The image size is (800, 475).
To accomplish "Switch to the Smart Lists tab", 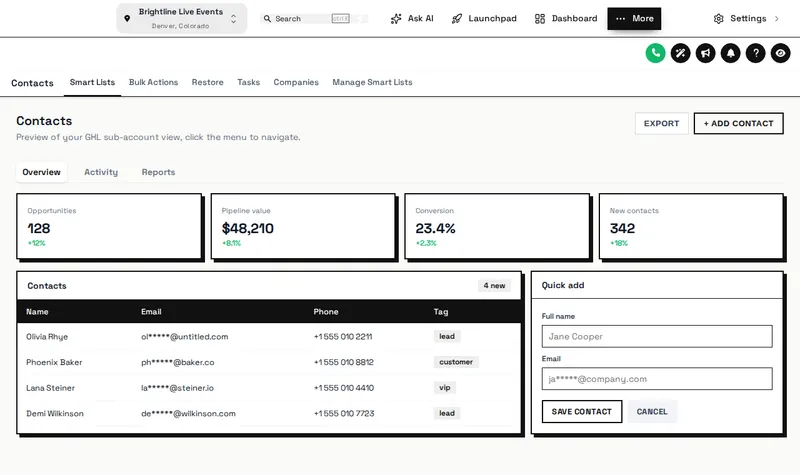I will pyautogui.click(x=92, y=82).
